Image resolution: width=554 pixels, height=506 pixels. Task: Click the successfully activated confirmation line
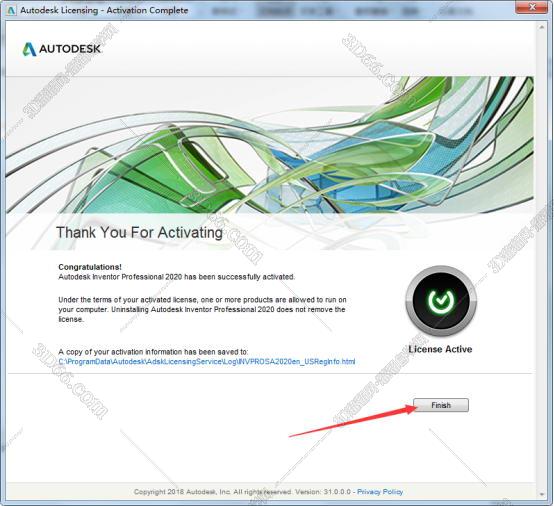pyautogui.click(x=176, y=277)
